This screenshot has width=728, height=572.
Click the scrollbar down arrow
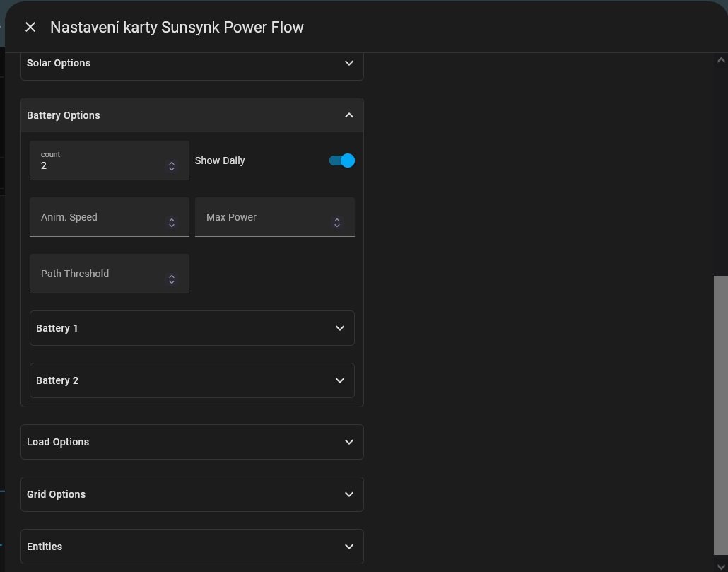[x=720, y=566]
